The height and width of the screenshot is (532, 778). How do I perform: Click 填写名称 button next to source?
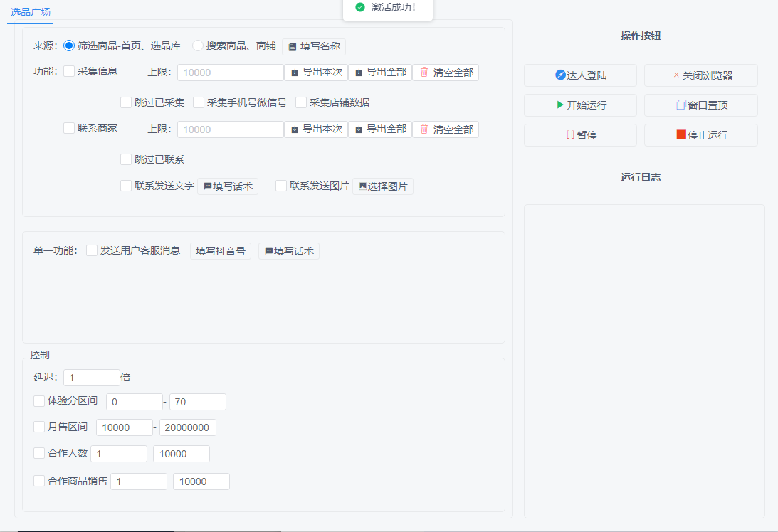coord(314,46)
